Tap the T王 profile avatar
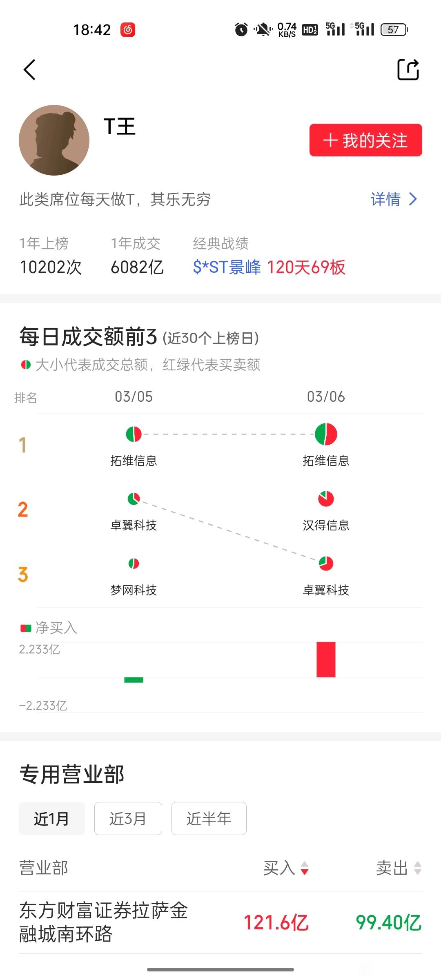The image size is (441, 980). [x=54, y=140]
